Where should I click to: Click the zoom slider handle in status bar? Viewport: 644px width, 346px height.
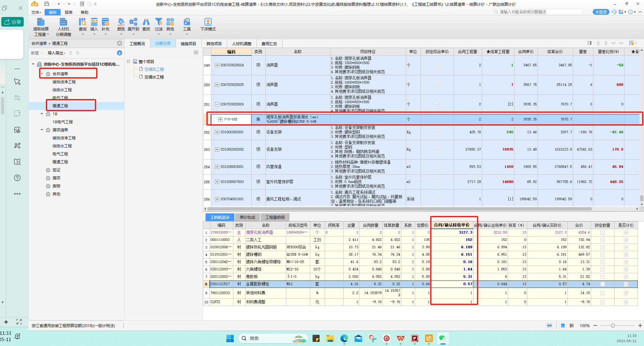click(x=613, y=325)
